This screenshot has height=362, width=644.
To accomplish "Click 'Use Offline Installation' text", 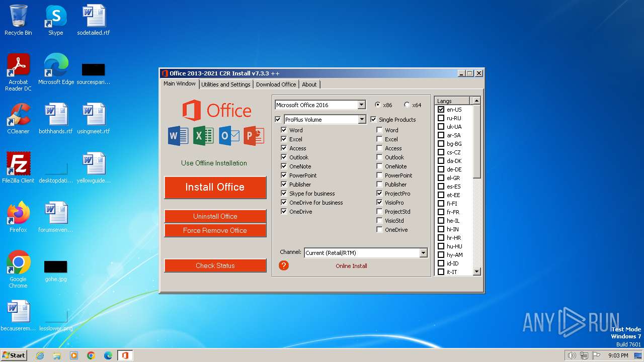I will point(214,163).
